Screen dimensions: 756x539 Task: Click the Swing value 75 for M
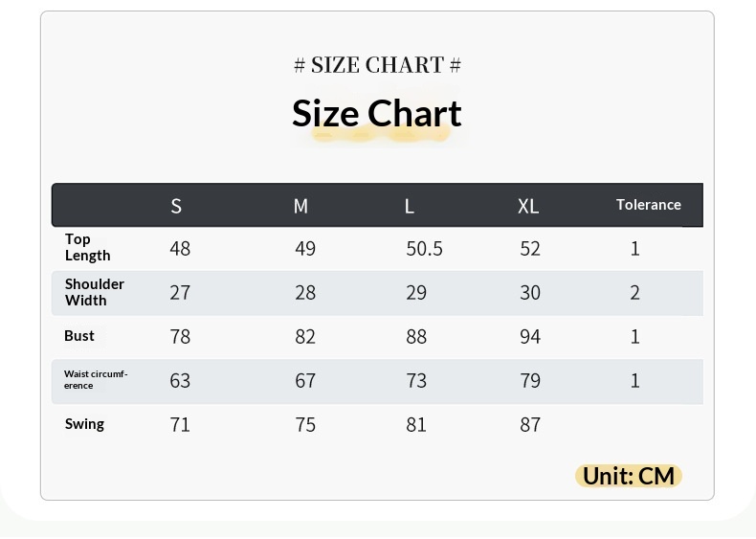click(x=305, y=425)
